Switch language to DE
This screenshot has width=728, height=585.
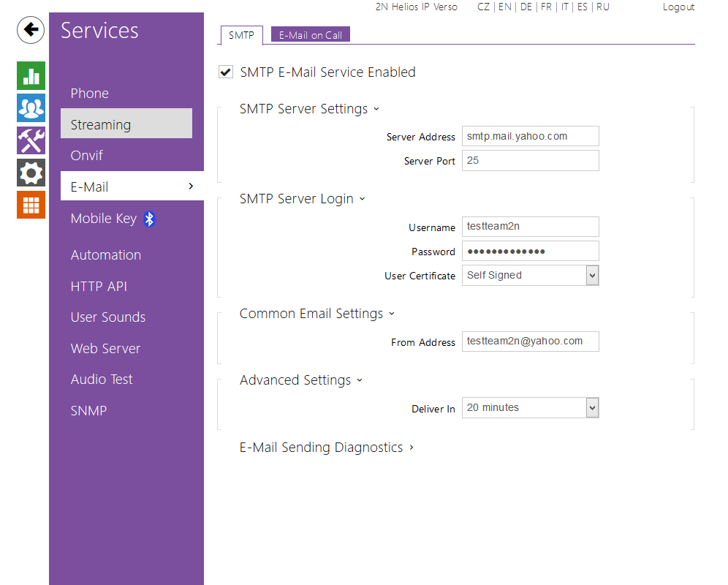tap(526, 7)
